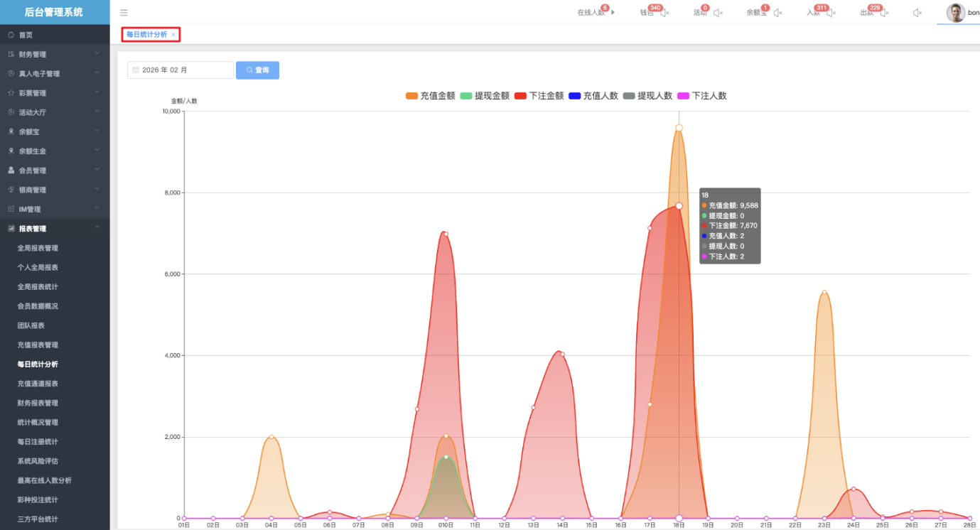Mute the 钱包 notification sound icon
The width and height of the screenshot is (980, 530).
pyautogui.click(x=664, y=13)
